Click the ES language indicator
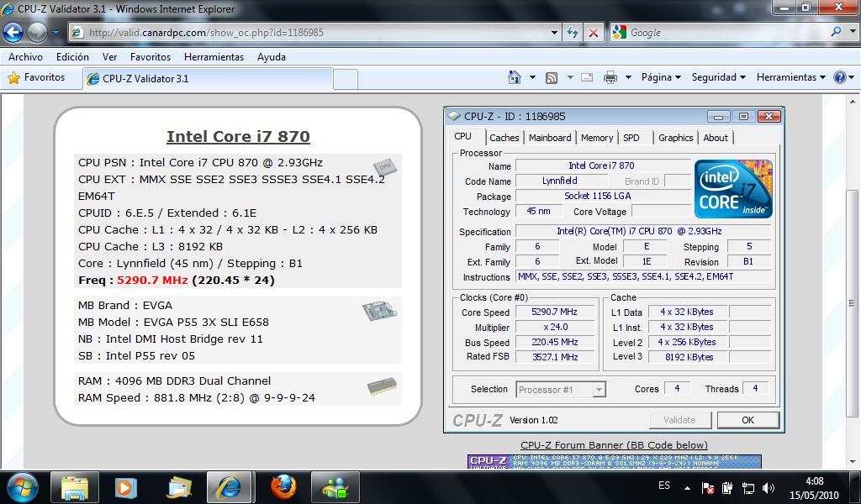Image resolution: width=861 pixels, height=504 pixels. tap(664, 486)
